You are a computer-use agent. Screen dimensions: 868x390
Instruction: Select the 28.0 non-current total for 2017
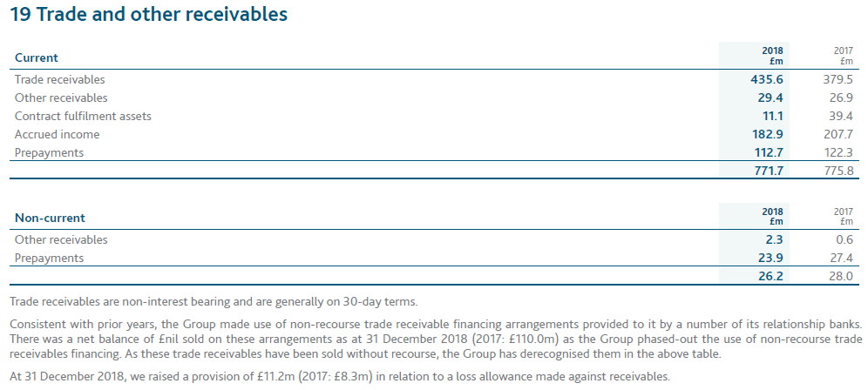coord(839,277)
